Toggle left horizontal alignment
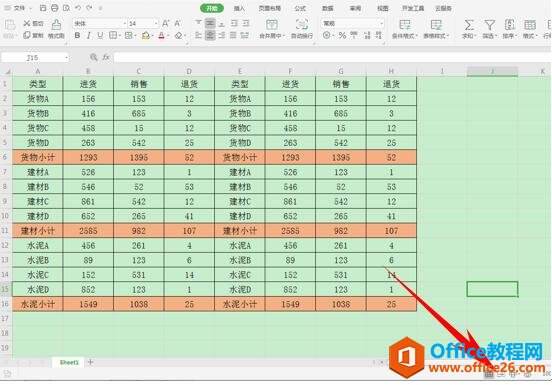The image size is (552, 385). click(198, 35)
